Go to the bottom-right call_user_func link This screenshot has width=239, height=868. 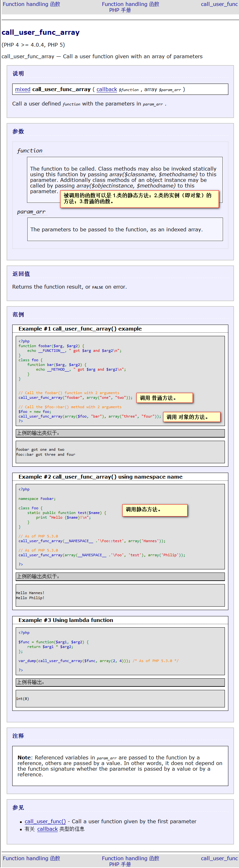point(220,858)
